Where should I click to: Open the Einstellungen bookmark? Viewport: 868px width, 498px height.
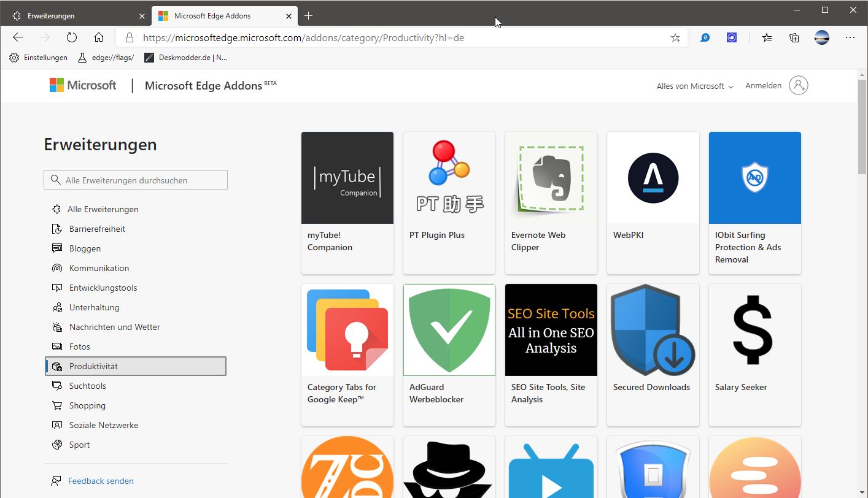(38, 58)
